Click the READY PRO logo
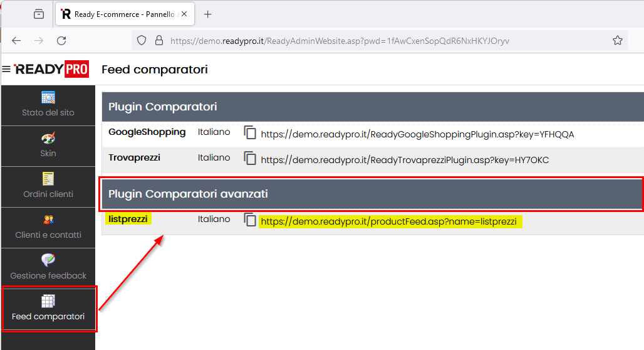Image resolution: width=644 pixels, height=350 pixels. pyautogui.click(x=51, y=69)
